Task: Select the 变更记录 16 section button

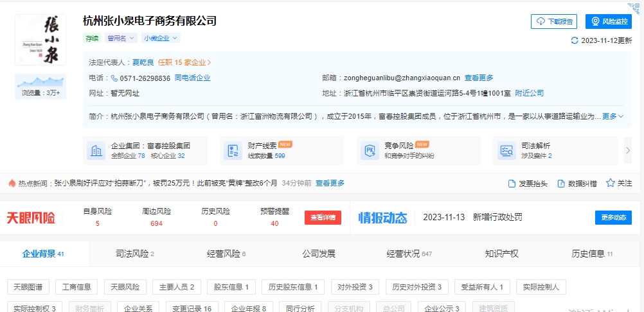Action: point(192,307)
